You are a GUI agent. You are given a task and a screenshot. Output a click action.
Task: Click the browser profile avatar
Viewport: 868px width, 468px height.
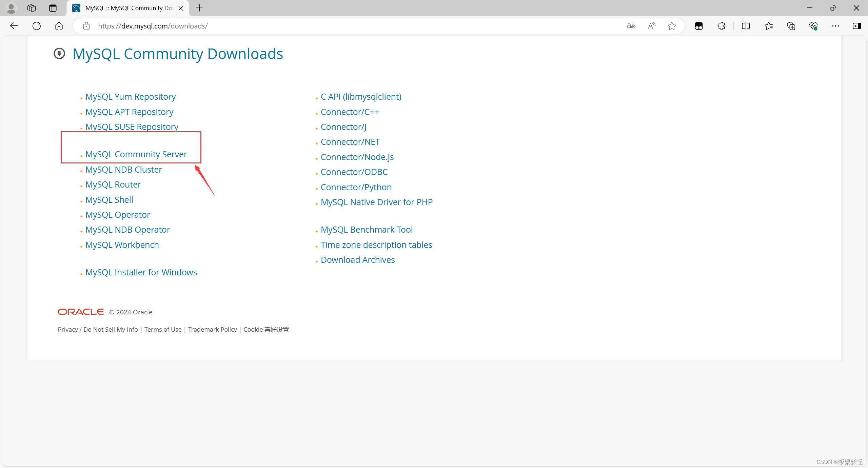11,8
